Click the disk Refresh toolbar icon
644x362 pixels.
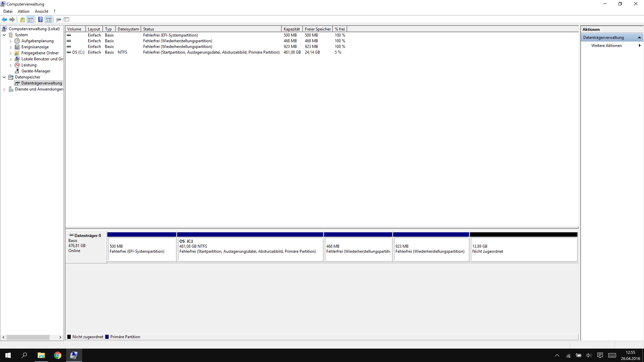(59, 19)
